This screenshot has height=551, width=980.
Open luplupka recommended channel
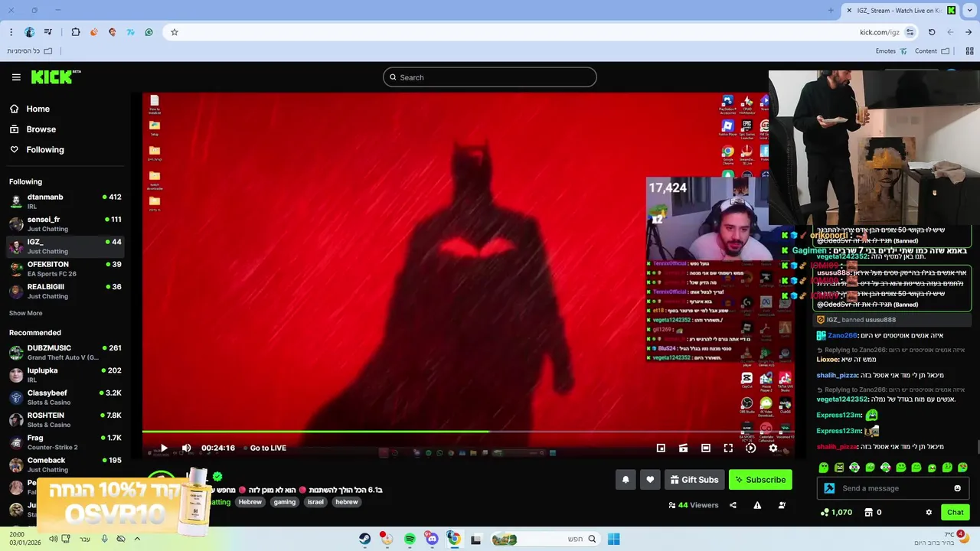pyautogui.click(x=65, y=375)
